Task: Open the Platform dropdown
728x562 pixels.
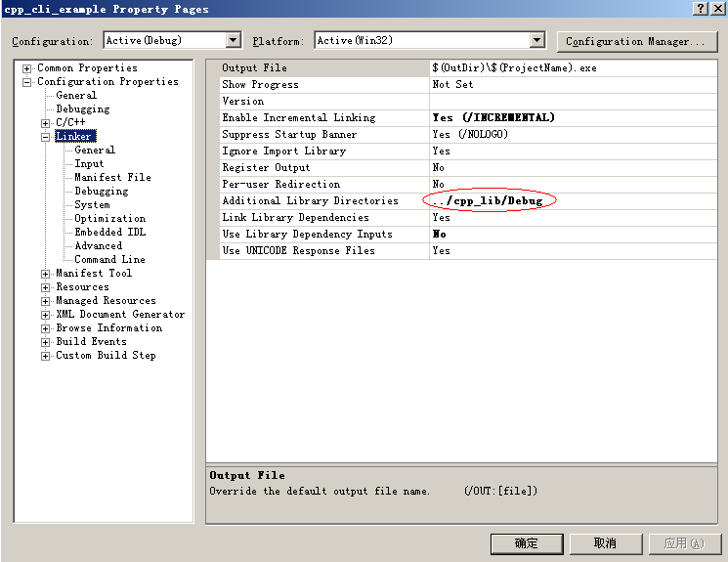Action: click(536, 40)
